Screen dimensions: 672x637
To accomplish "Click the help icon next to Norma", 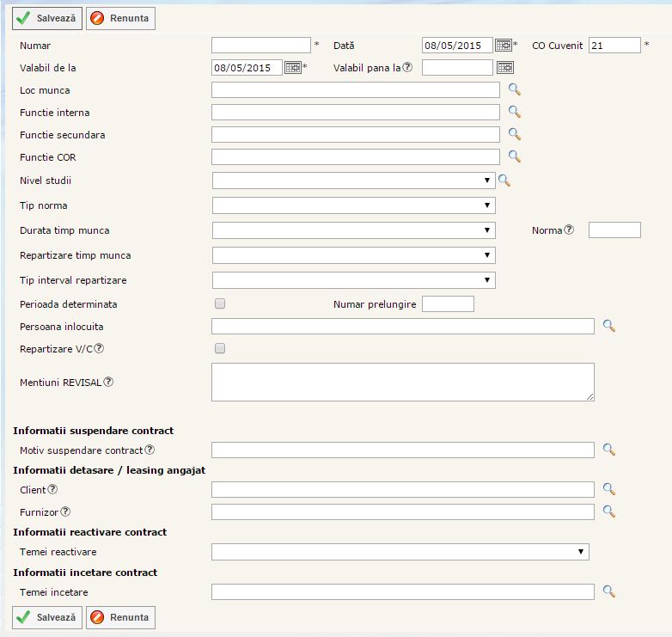I will click(x=569, y=230).
